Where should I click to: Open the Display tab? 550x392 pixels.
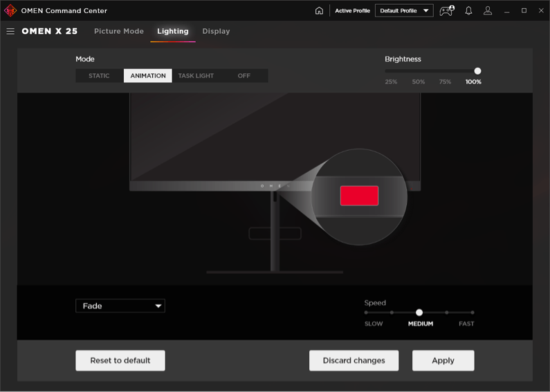click(216, 31)
